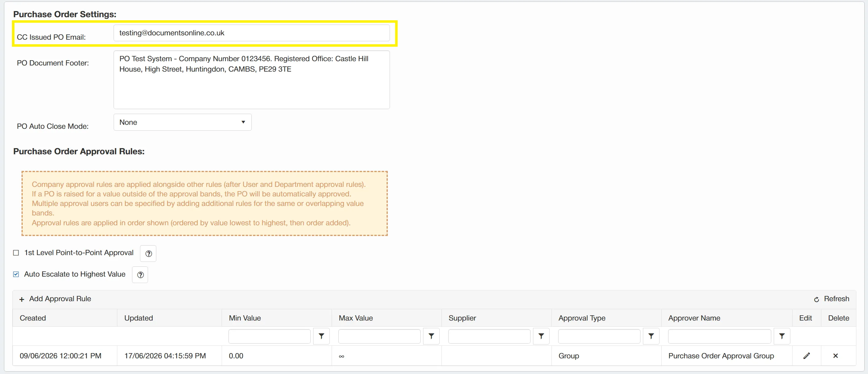Click the 0.00 min value cell
Screen dimensions: 868x374
point(277,356)
